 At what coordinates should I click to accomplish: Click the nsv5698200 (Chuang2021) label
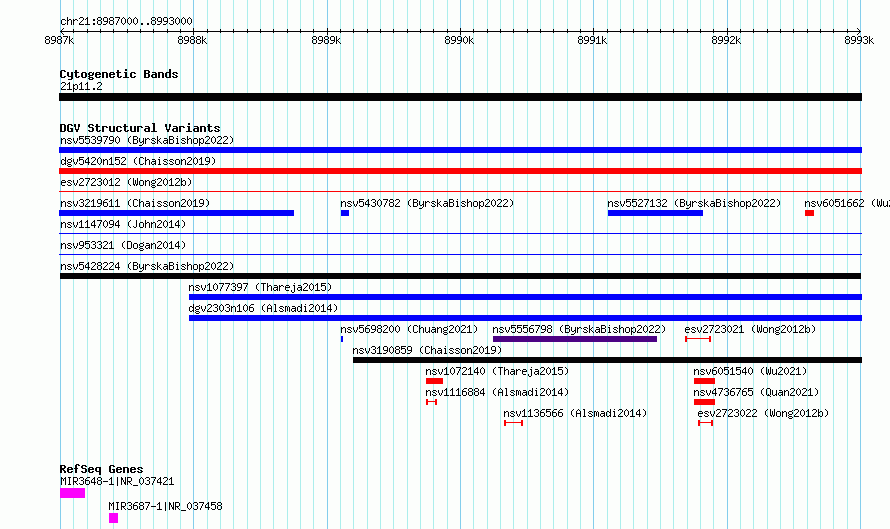[409, 329]
